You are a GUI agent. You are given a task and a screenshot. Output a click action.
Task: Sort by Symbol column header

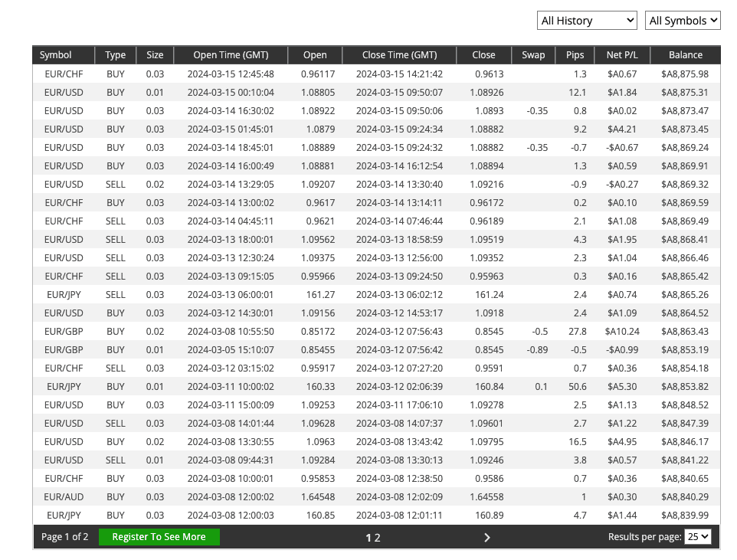56,55
